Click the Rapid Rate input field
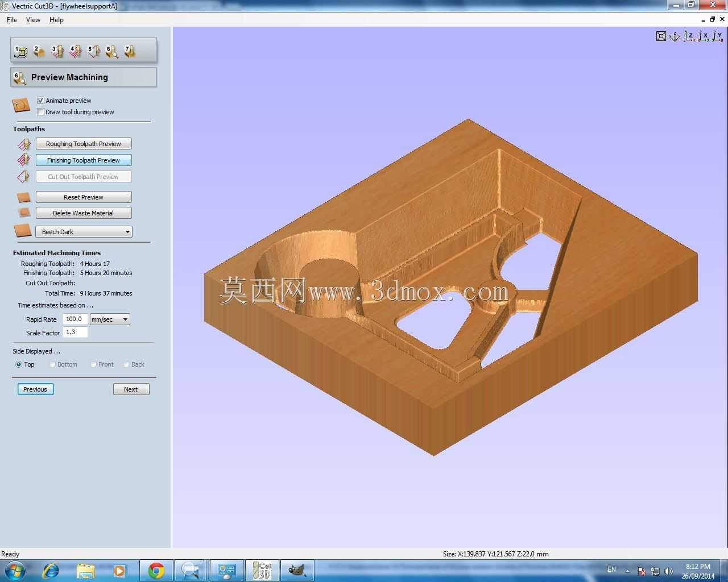This screenshot has width=728, height=582. coord(75,319)
